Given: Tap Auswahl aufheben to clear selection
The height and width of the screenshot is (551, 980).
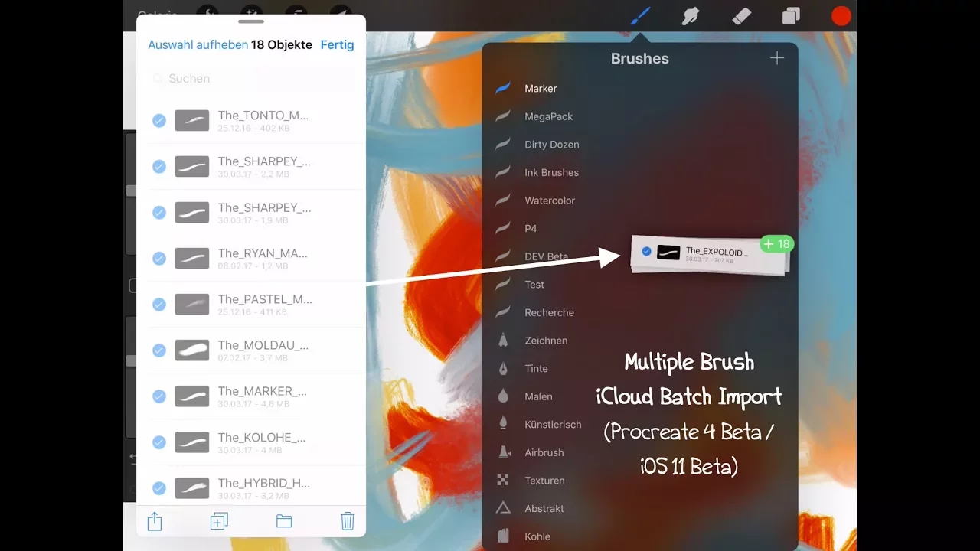Looking at the screenshot, I should (198, 45).
